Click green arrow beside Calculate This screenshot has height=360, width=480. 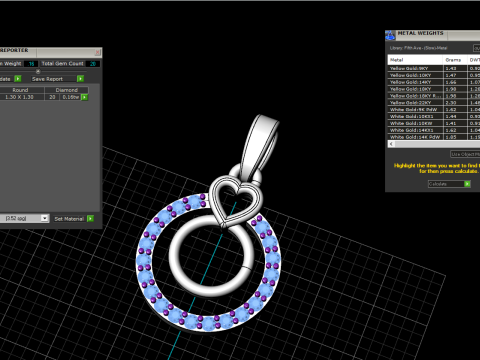(467, 184)
